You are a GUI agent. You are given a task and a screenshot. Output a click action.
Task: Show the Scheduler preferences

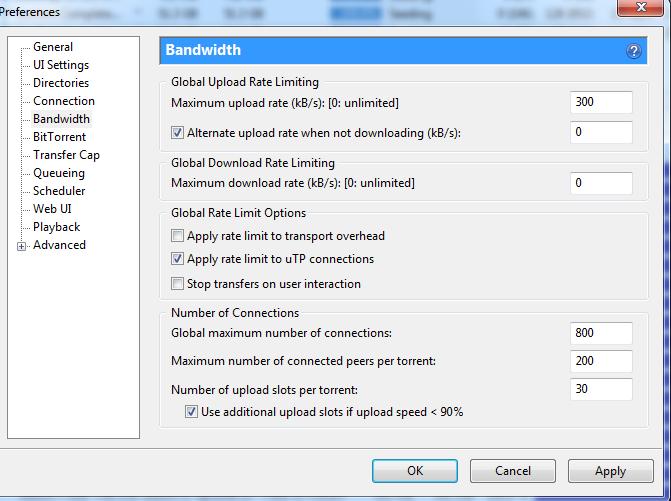pyautogui.click(x=59, y=191)
